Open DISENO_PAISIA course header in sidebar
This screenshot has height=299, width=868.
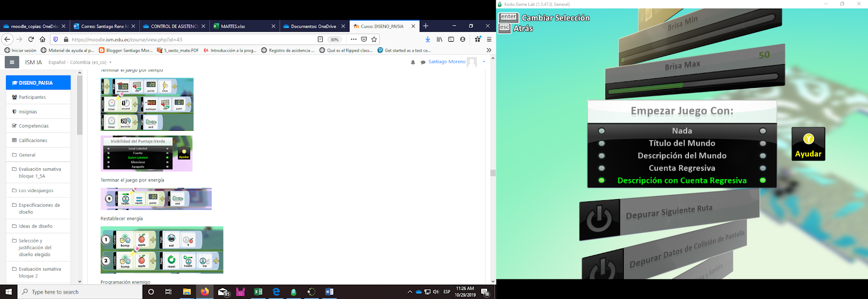38,82
